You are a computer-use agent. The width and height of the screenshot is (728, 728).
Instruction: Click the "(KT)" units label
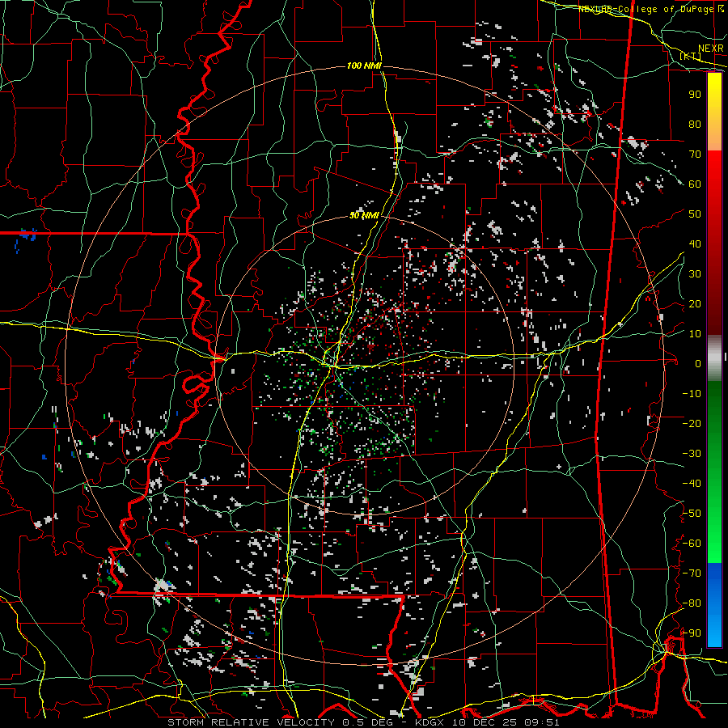(x=690, y=56)
